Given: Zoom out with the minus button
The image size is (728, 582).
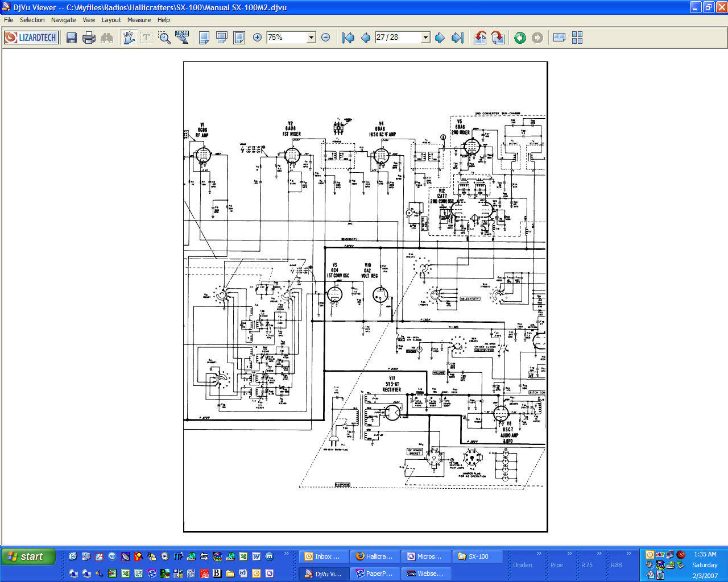Looking at the screenshot, I should point(326,38).
